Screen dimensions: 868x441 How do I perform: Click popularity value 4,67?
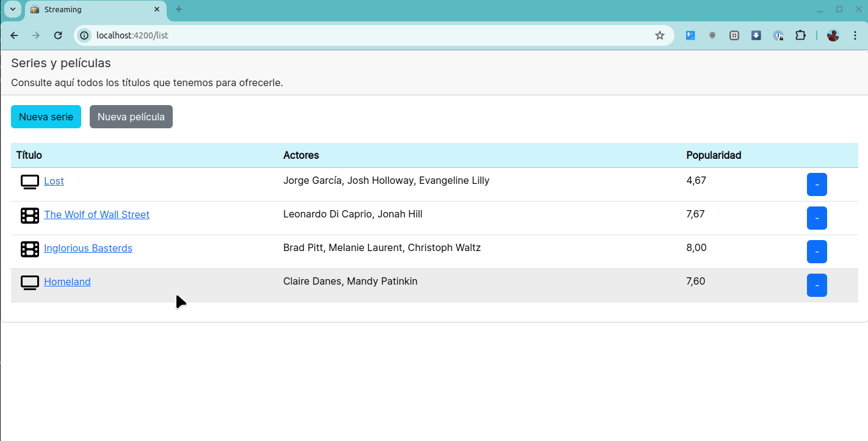(696, 180)
